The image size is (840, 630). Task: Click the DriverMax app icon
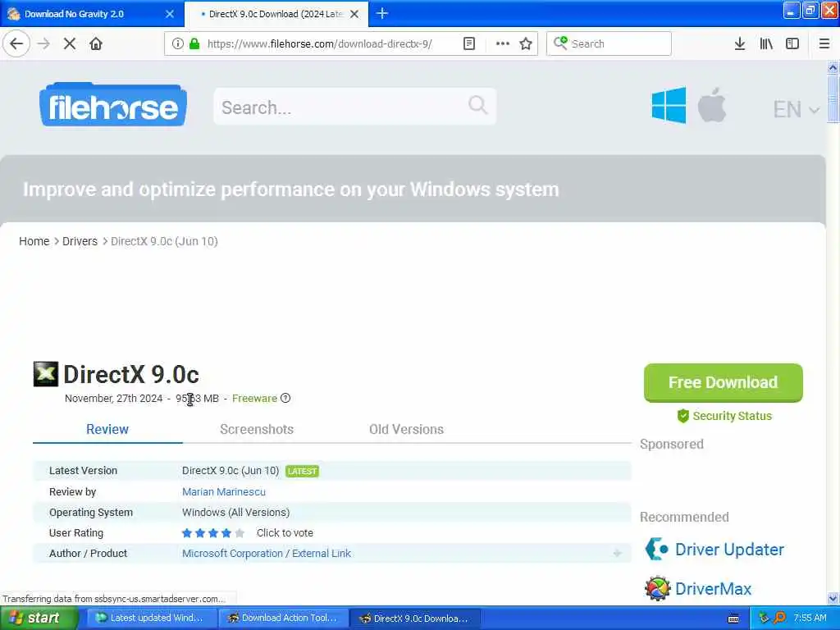tap(657, 588)
